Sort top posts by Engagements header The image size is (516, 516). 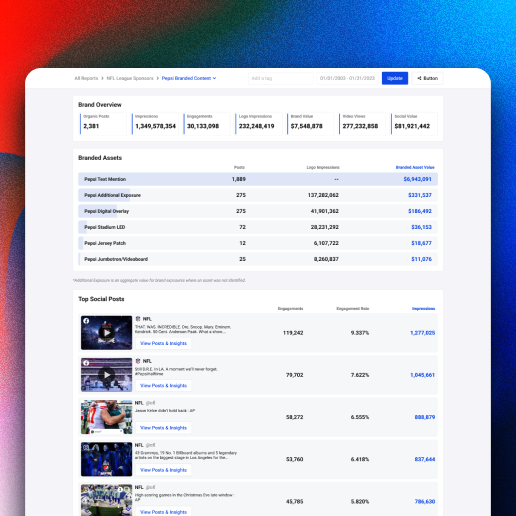click(x=290, y=309)
